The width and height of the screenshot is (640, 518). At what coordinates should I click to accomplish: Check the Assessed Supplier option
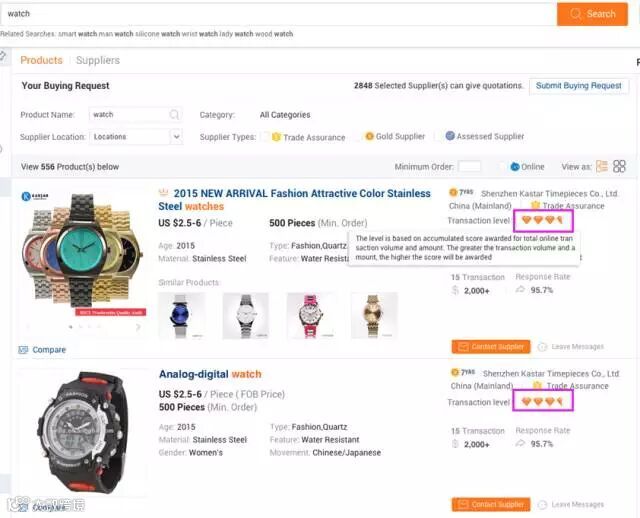click(x=438, y=136)
